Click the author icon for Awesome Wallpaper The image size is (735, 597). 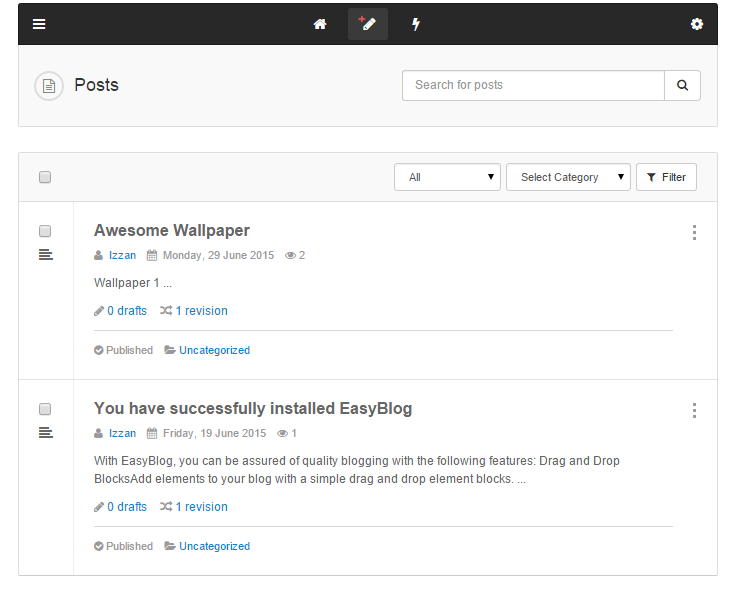[x=98, y=255]
